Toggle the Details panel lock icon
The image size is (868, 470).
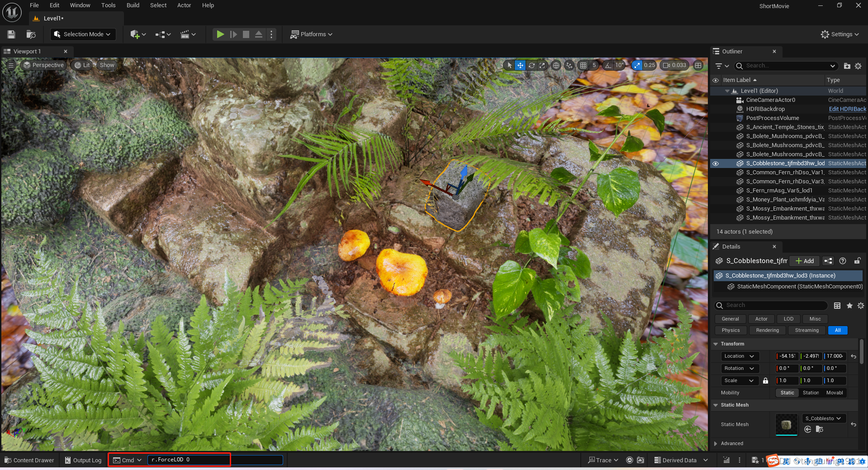tap(857, 261)
